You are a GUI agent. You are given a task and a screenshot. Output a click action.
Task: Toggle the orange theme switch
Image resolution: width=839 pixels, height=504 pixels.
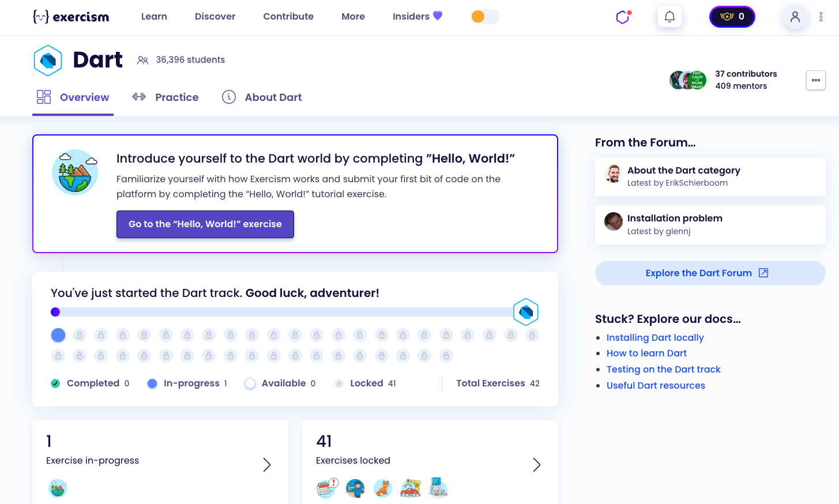tap(485, 17)
